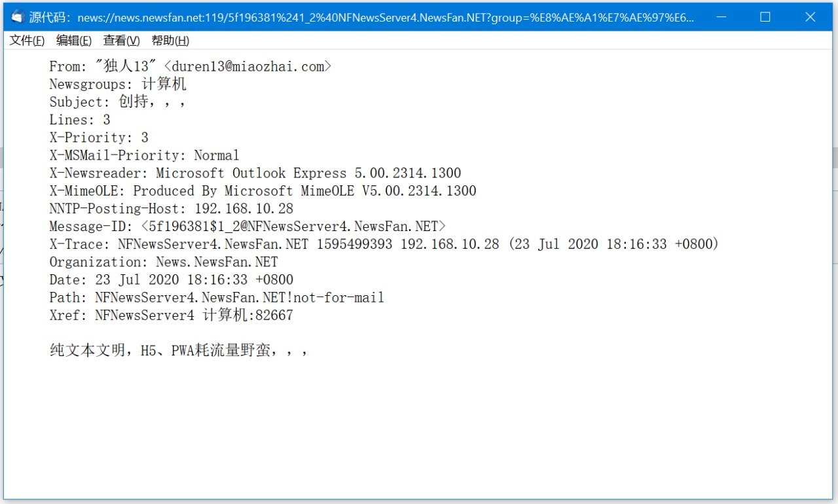Click the X-MSMail-Priority: Normal line
838x504 pixels.
pyautogui.click(x=144, y=155)
